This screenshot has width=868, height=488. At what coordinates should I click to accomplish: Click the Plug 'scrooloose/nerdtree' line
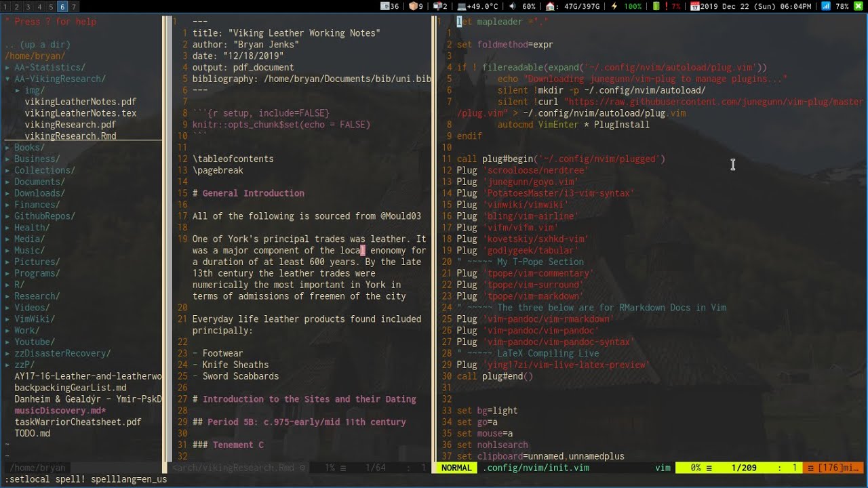(x=523, y=171)
